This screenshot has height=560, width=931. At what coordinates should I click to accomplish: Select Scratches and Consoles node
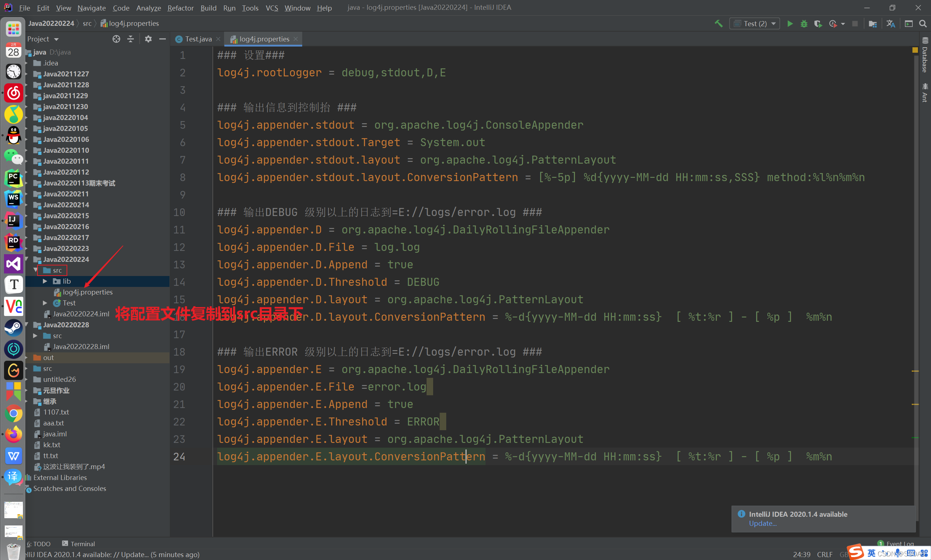(x=69, y=488)
